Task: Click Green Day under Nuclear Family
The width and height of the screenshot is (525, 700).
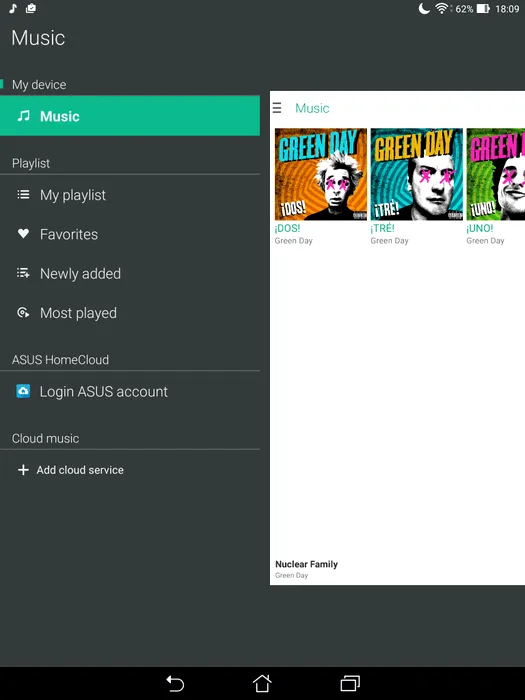Action: [292, 575]
